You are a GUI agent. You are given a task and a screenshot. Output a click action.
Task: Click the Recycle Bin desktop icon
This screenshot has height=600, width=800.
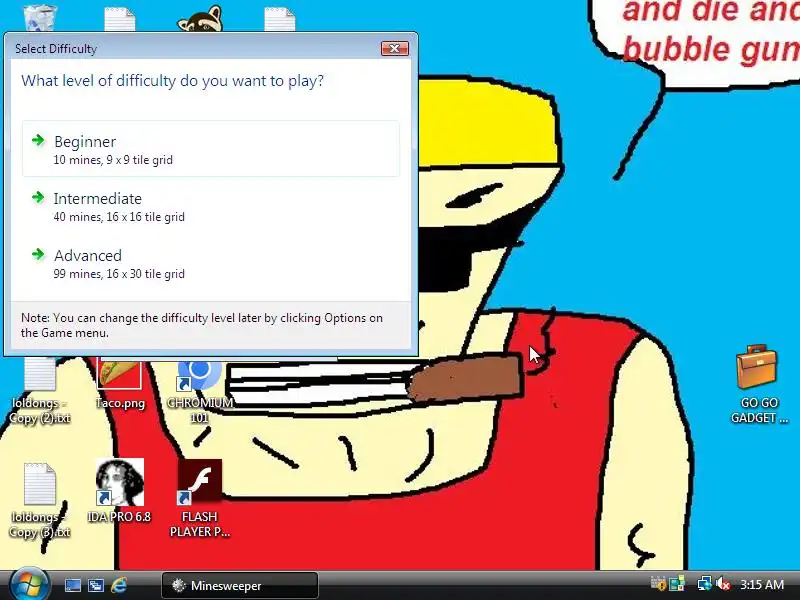(39, 17)
